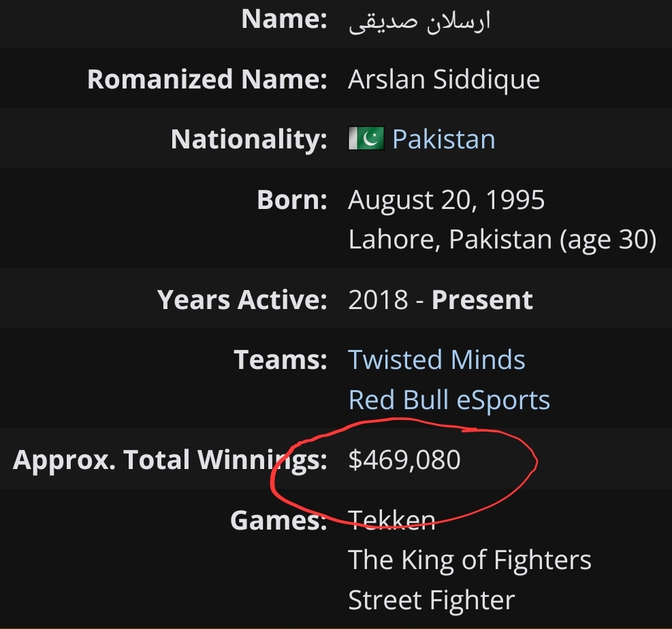This screenshot has height=629, width=672.
Task: Click the Romanized Name label
Action: [x=207, y=79]
